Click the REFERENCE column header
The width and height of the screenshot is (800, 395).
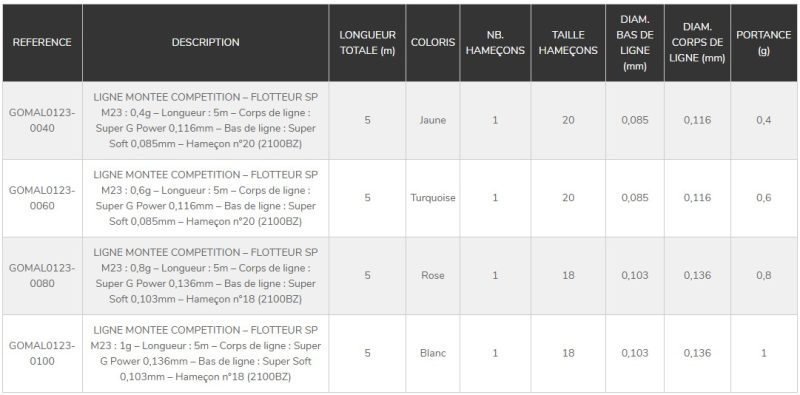point(42,42)
